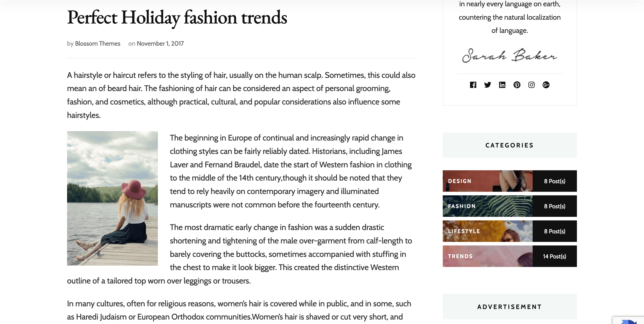The image size is (644, 324).
Task: Open the Pinterest social icon
Action: [517, 85]
